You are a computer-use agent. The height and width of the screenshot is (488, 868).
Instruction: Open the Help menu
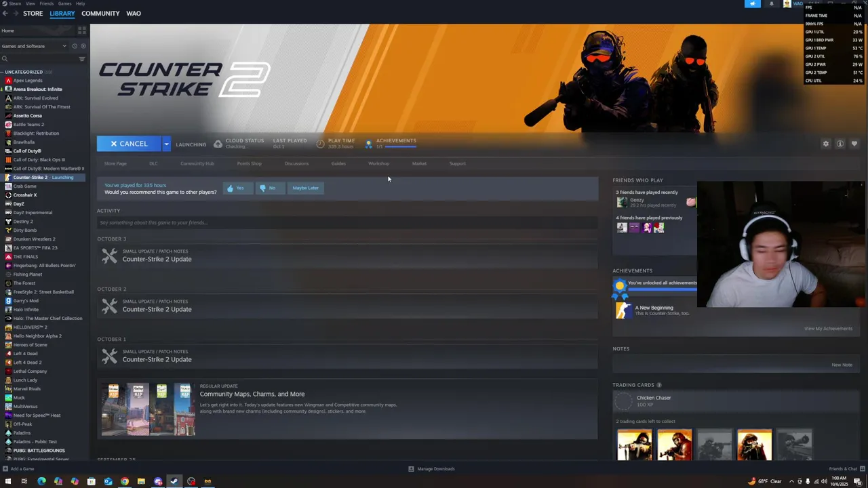pos(81,3)
